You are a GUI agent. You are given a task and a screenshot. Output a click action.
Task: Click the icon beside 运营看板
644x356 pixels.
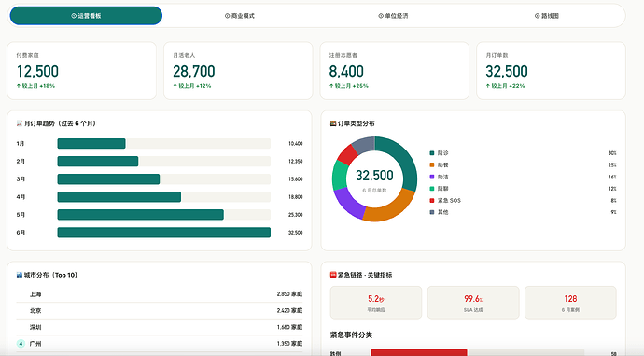74,16
